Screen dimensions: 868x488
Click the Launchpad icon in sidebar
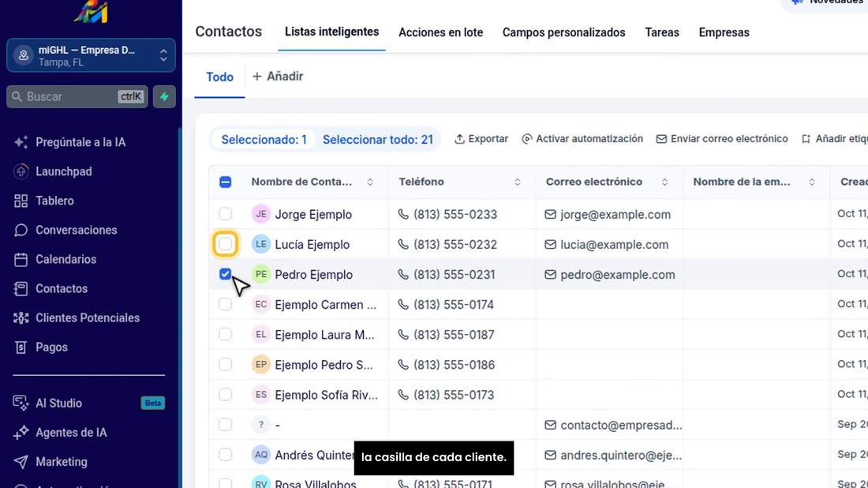tap(21, 171)
